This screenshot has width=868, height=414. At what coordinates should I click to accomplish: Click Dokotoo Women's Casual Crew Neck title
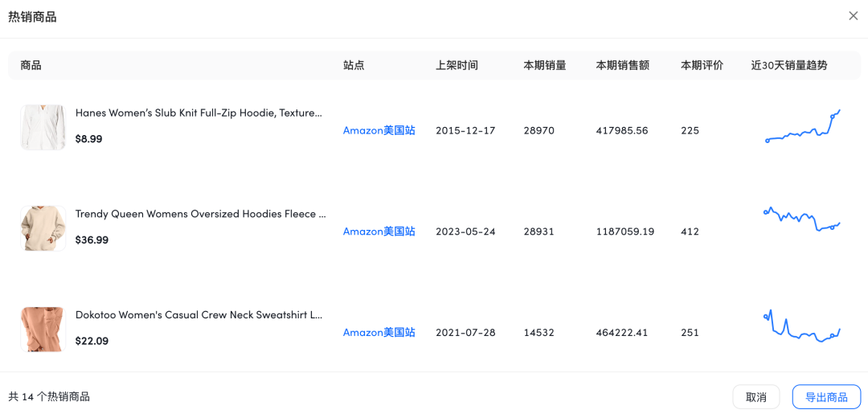coord(199,315)
